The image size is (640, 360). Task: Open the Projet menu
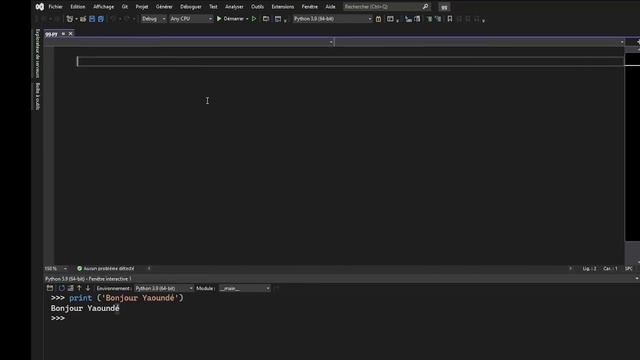click(142, 7)
